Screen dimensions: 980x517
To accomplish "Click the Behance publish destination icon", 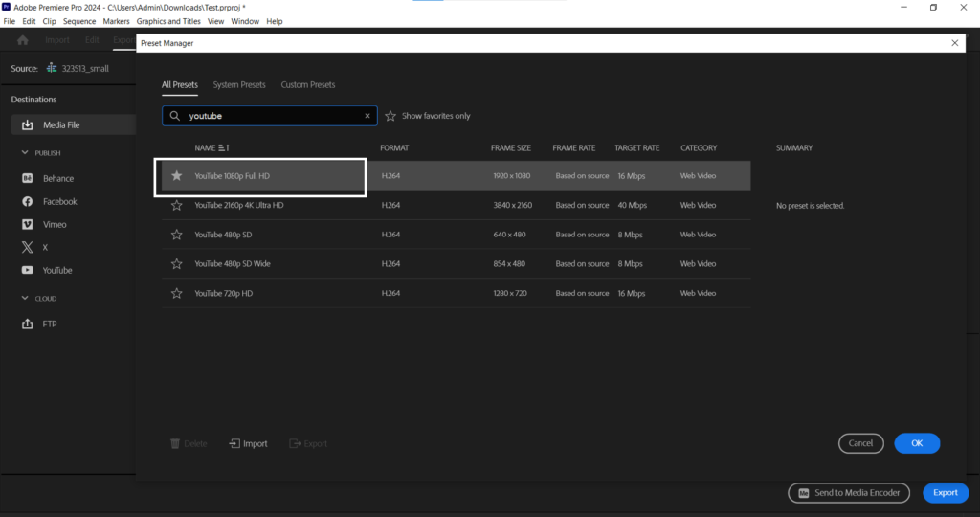I will click(x=28, y=179).
